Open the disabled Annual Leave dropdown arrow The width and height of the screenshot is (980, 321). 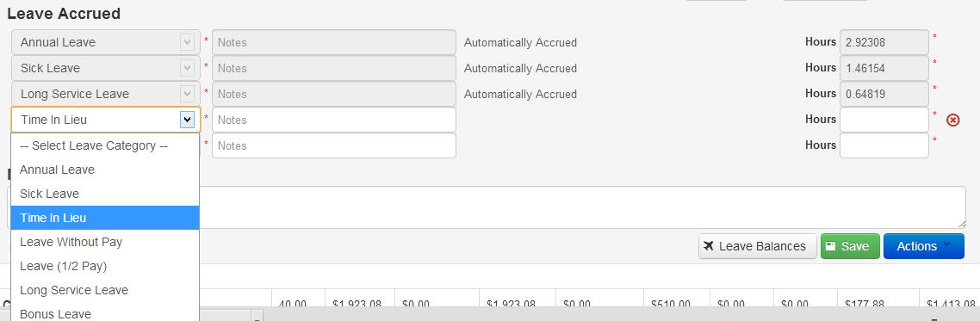(x=187, y=42)
